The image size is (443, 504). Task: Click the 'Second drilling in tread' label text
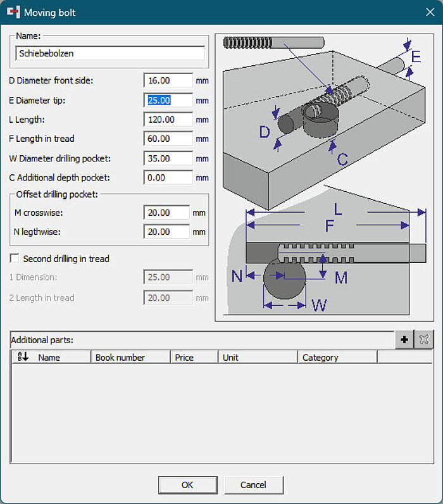[66, 258]
